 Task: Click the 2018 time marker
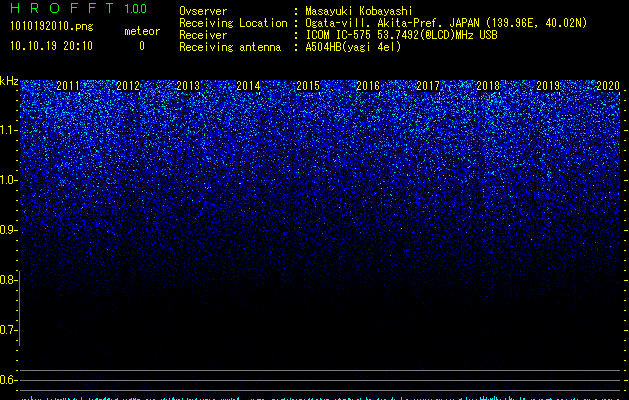488,86
